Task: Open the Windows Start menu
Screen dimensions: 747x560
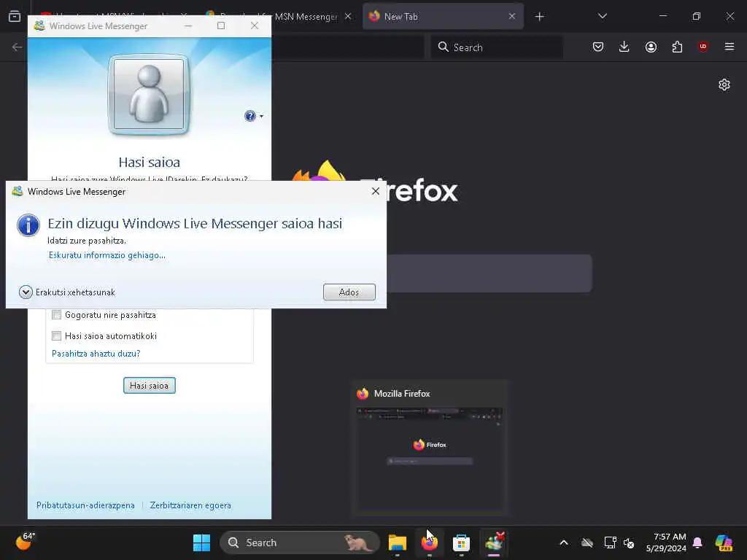Action: click(x=201, y=542)
